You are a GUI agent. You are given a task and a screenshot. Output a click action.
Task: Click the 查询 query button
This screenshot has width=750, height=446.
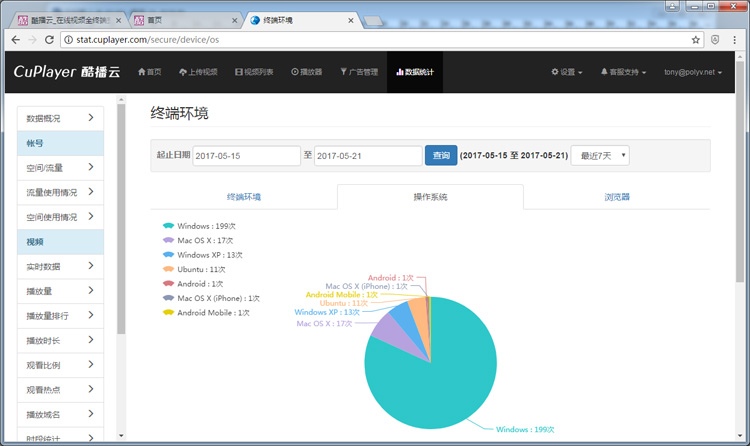click(440, 156)
